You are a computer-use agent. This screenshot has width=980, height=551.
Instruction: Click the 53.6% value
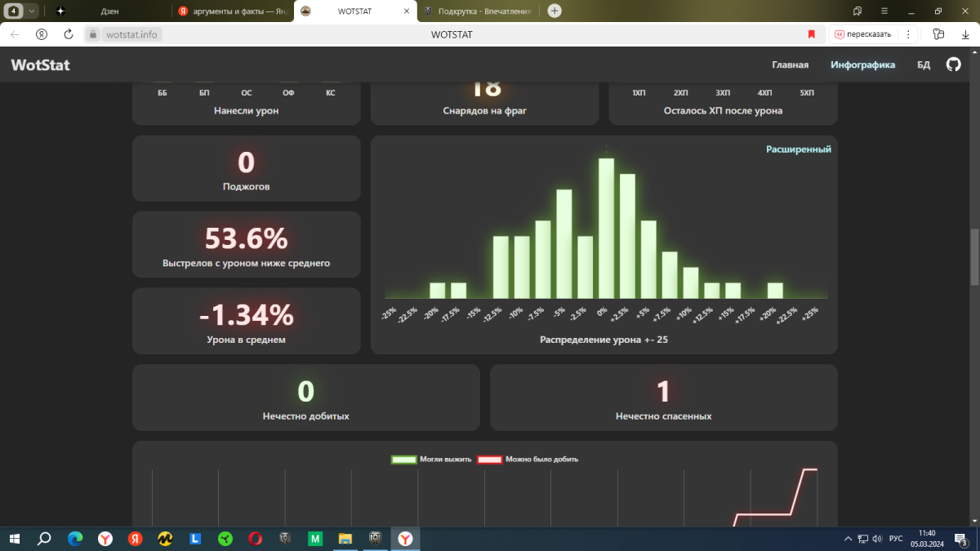click(x=246, y=239)
